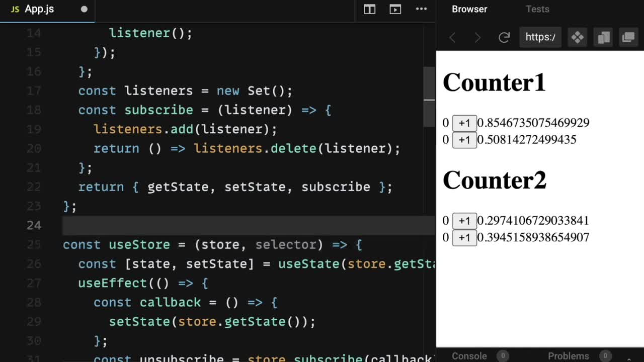Click the browser back arrow

click(452, 37)
